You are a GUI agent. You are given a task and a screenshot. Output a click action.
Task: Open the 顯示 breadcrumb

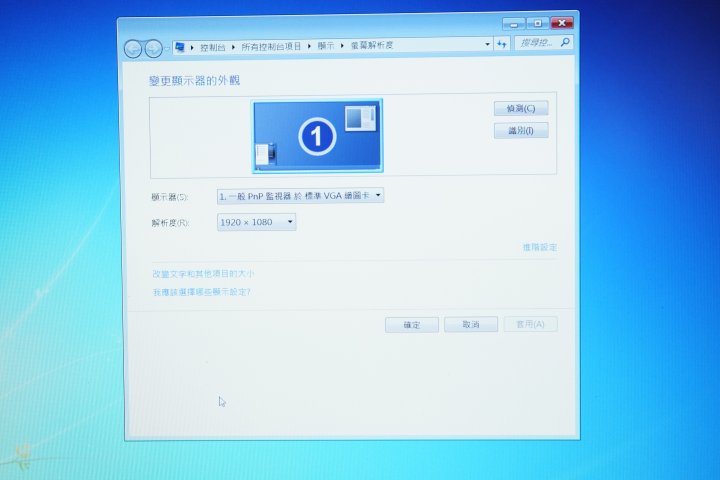[326, 46]
